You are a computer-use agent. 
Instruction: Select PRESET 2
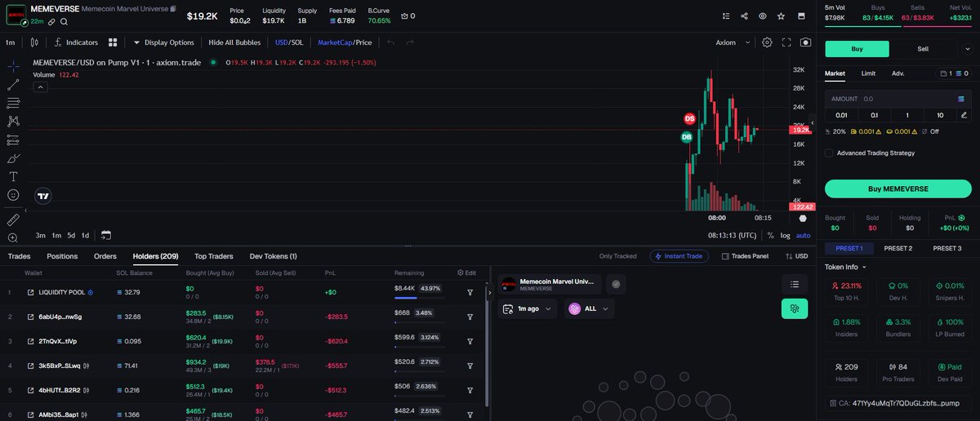click(x=898, y=248)
